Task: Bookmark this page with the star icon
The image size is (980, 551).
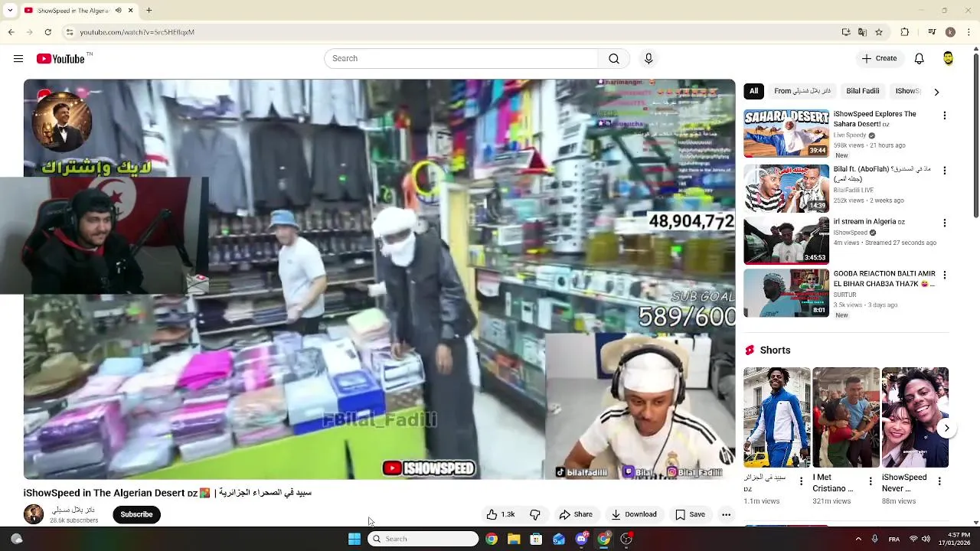Action: [x=879, y=32]
